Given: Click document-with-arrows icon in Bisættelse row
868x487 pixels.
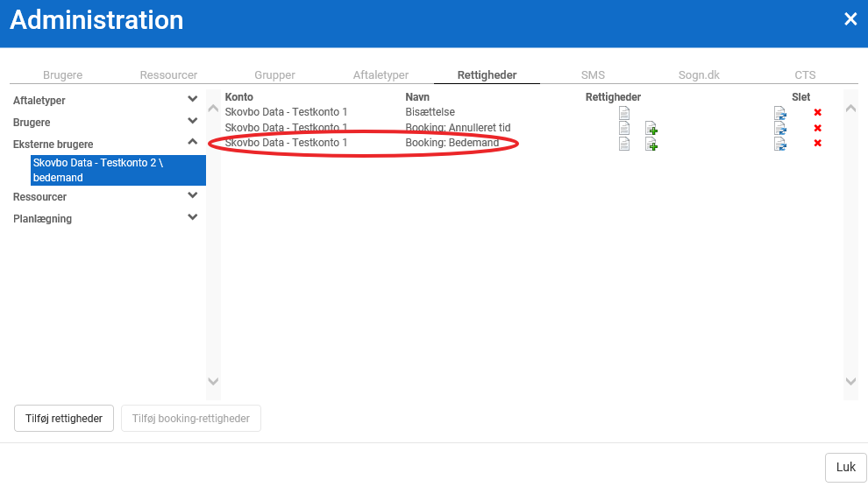Looking at the screenshot, I should (x=780, y=113).
